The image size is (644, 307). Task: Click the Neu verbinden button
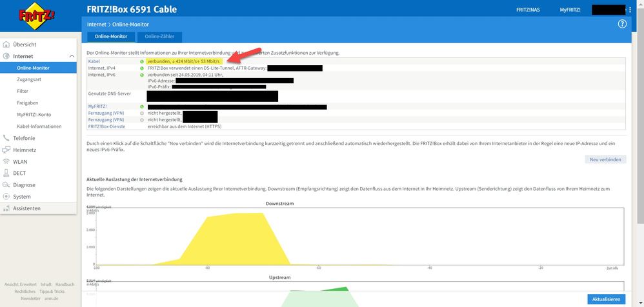click(605, 159)
